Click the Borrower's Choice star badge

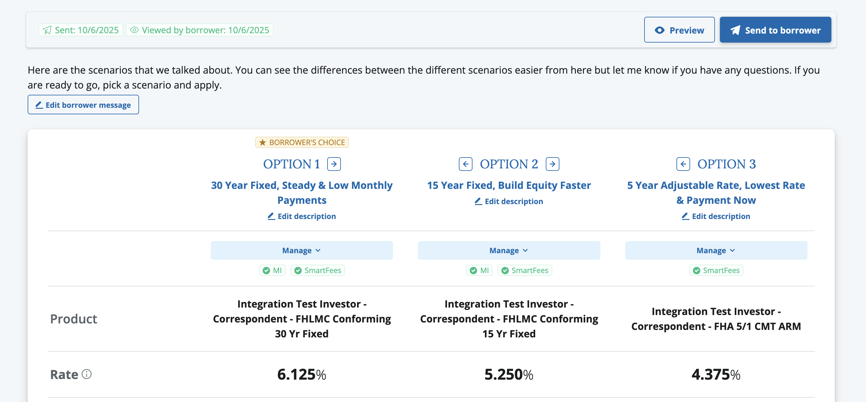click(x=301, y=142)
